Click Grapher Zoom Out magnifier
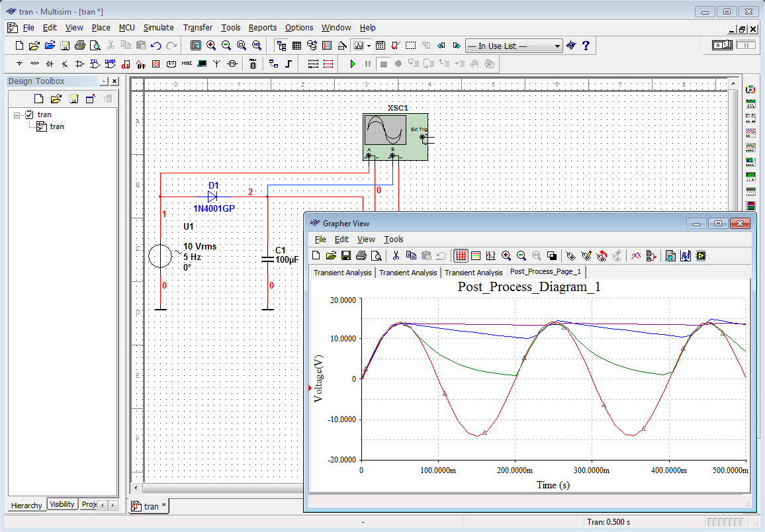This screenshot has width=765, height=532. tap(521, 256)
